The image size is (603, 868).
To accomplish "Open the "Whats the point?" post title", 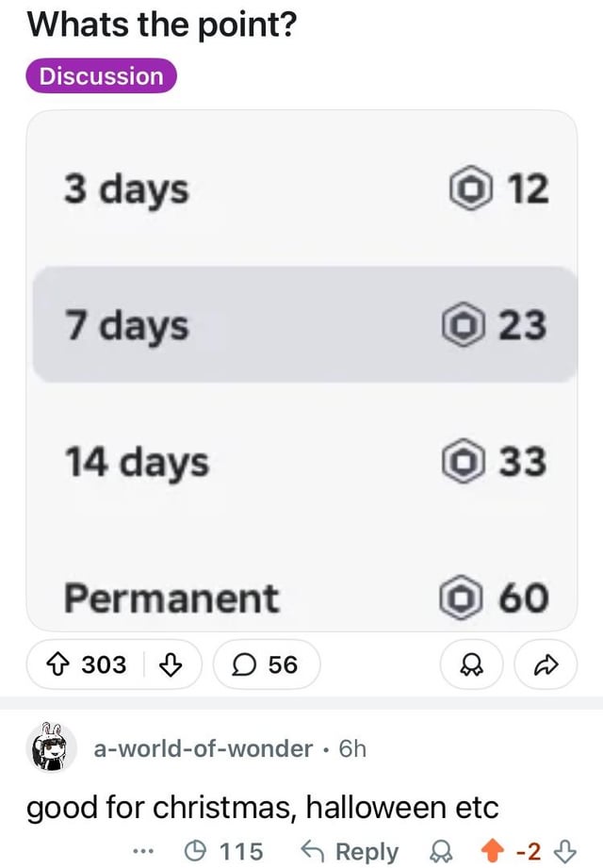I will tap(161, 24).
